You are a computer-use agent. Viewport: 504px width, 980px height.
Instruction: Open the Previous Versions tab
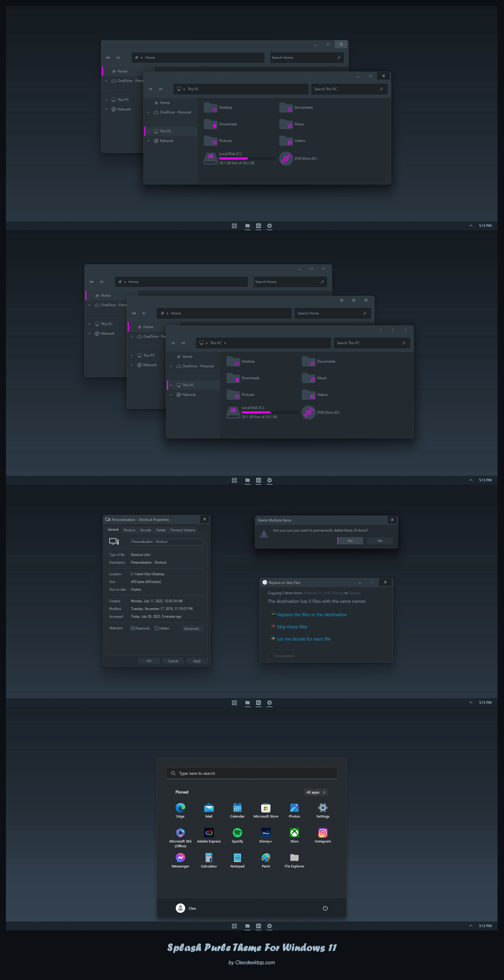pos(183,530)
